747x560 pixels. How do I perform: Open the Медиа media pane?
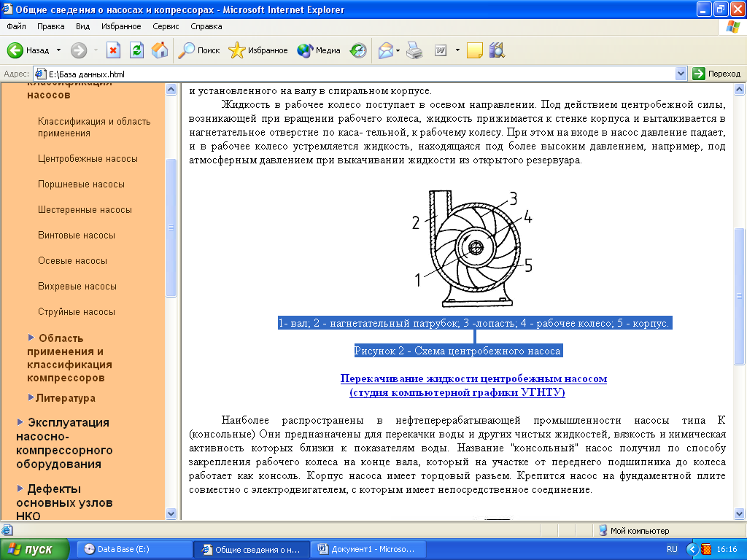(318, 50)
